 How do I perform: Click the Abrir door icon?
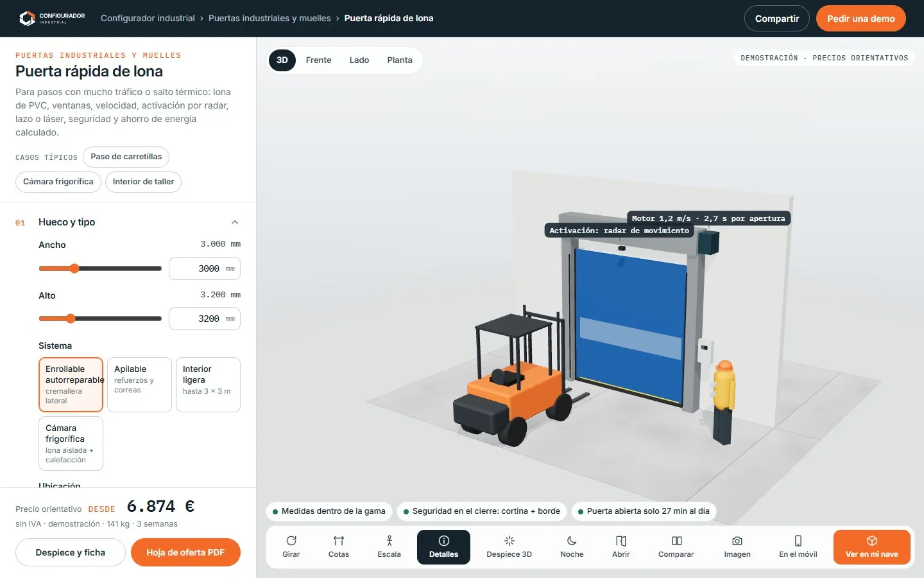(x=621, y=541)
